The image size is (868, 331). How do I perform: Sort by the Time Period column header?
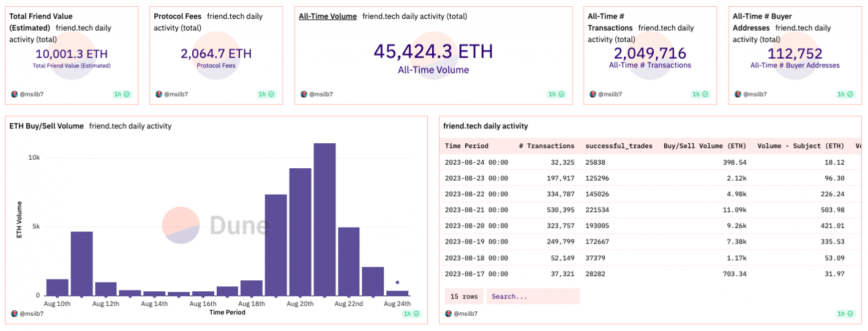click(466, 146)
